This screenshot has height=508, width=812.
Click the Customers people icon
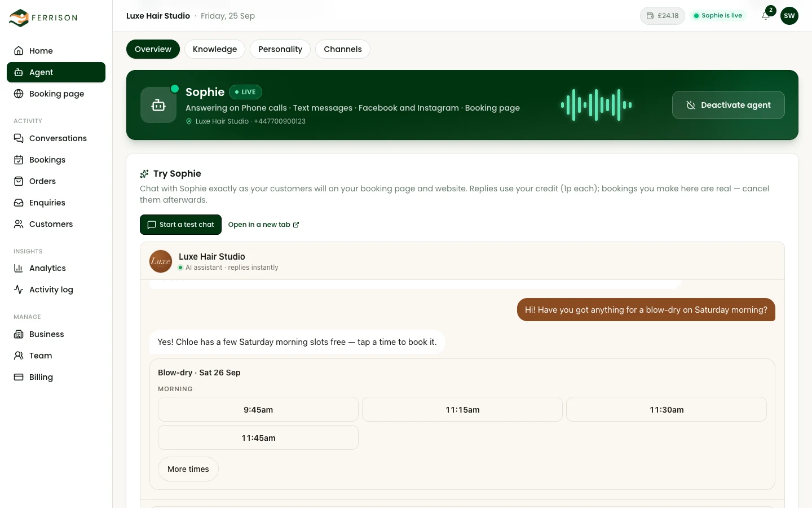(19, 224)
